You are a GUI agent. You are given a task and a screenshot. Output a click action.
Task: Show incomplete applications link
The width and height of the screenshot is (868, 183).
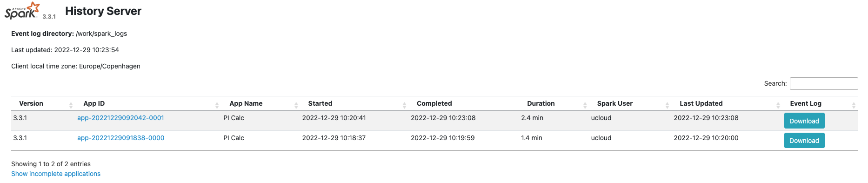pyautogui.click(x=56, y=174)
